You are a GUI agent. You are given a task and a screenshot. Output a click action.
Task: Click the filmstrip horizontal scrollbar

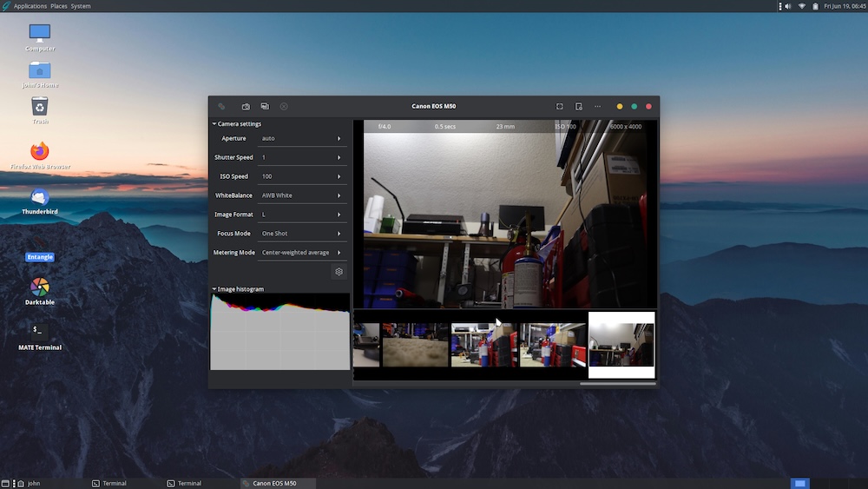click(618, 383)
